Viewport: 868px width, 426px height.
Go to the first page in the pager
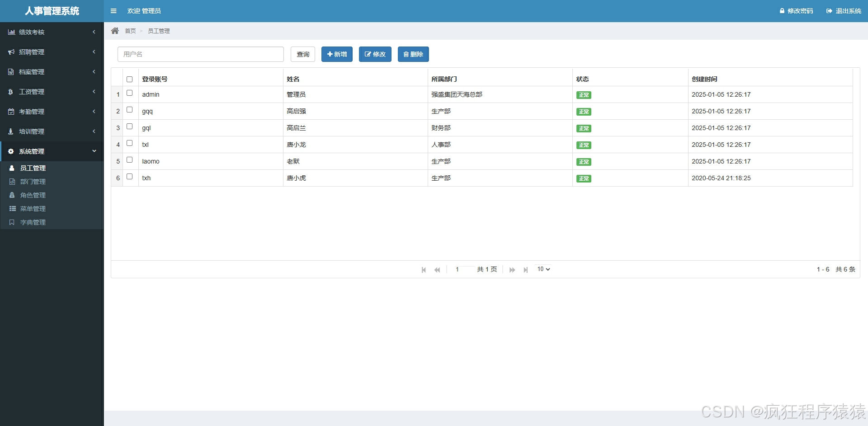click(x=424, y=270)
